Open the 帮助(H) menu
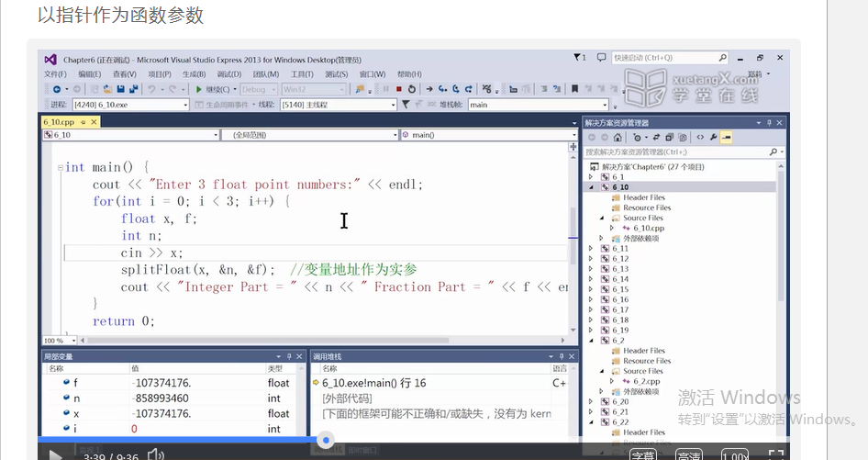Image resolution: width=868 pixels, height=460 pixels. pyautogui.click(x=409, y=74)
